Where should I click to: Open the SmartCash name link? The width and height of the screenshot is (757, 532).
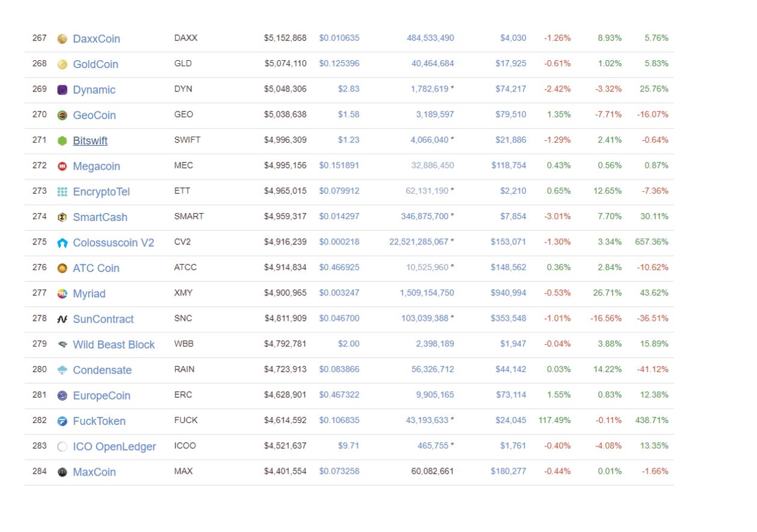point(100,217)
